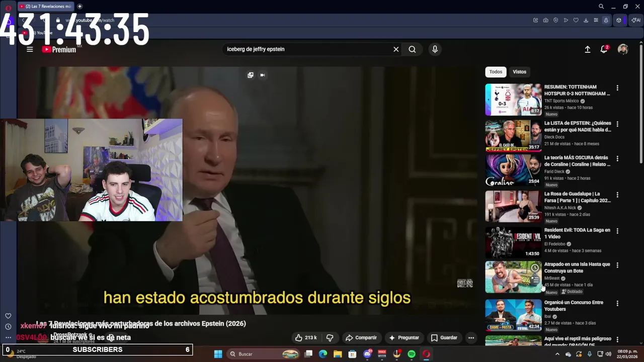Open options menu for MrBeast isla video

coord(617,265)
